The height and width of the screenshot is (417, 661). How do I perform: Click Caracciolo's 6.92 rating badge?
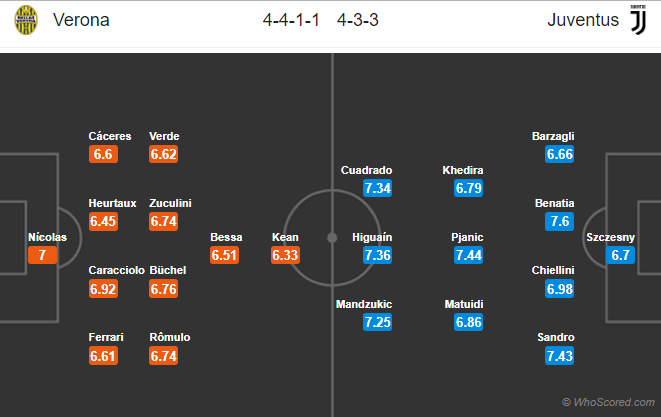[103, 288]
